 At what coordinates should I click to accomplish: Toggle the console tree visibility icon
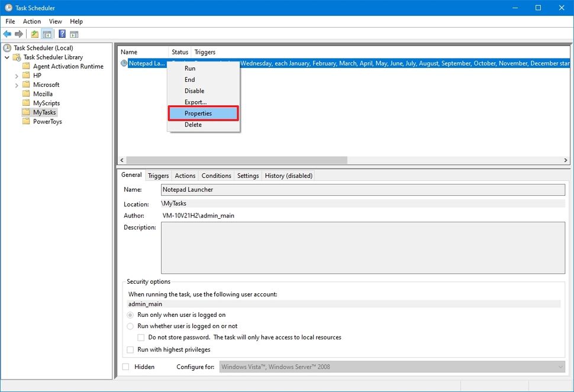46,34
